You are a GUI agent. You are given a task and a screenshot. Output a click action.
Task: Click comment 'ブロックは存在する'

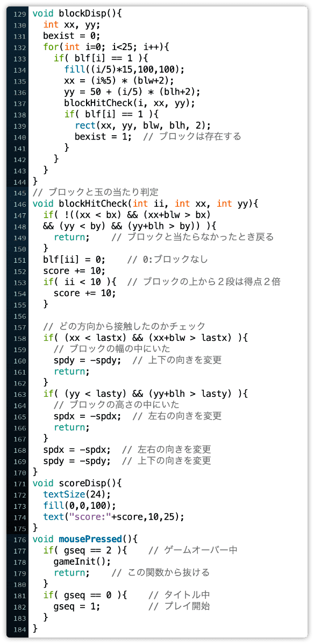(x=199, y=136)
